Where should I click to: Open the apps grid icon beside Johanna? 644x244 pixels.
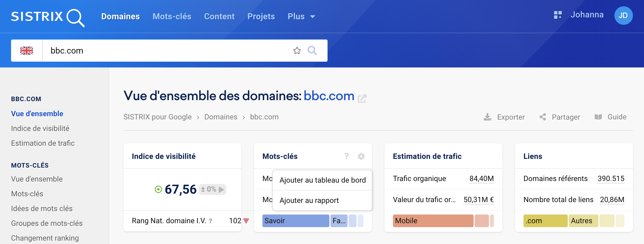click(558, 15)
